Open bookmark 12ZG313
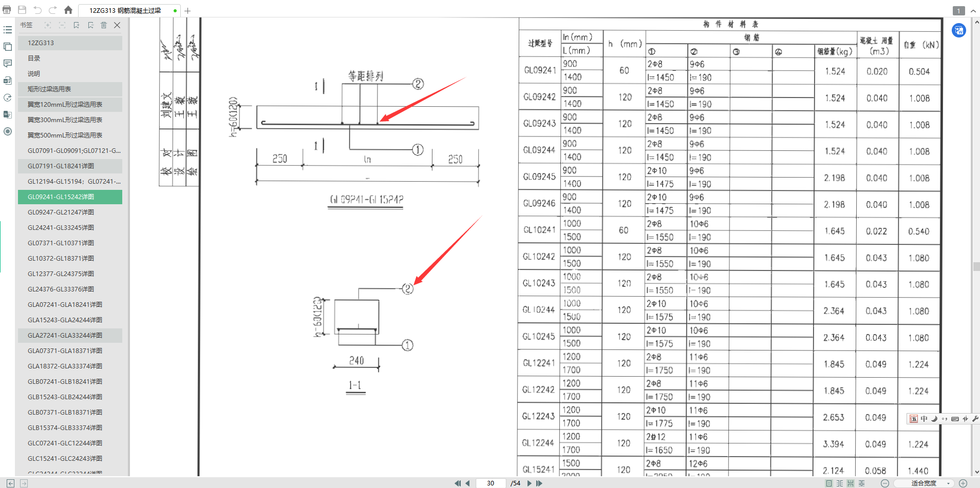Image resolution: width=980 pixels, height=488 pixels. click(70, 43)
